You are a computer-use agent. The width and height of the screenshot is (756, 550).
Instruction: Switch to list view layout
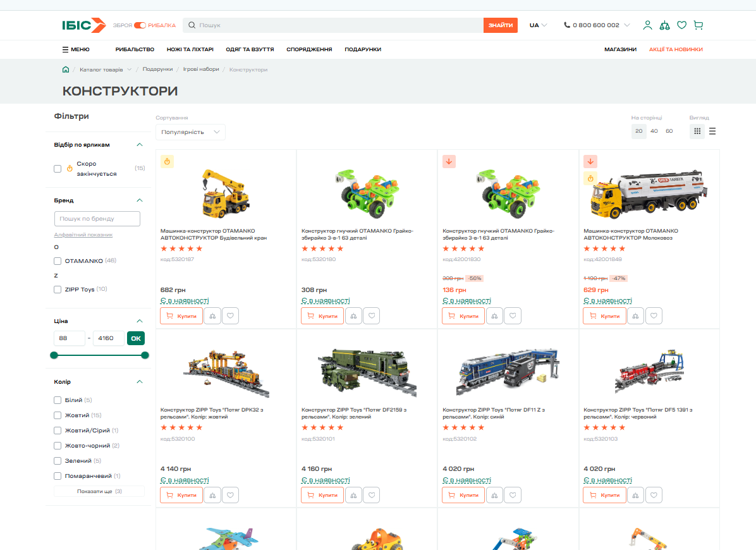tap(712, 131)
